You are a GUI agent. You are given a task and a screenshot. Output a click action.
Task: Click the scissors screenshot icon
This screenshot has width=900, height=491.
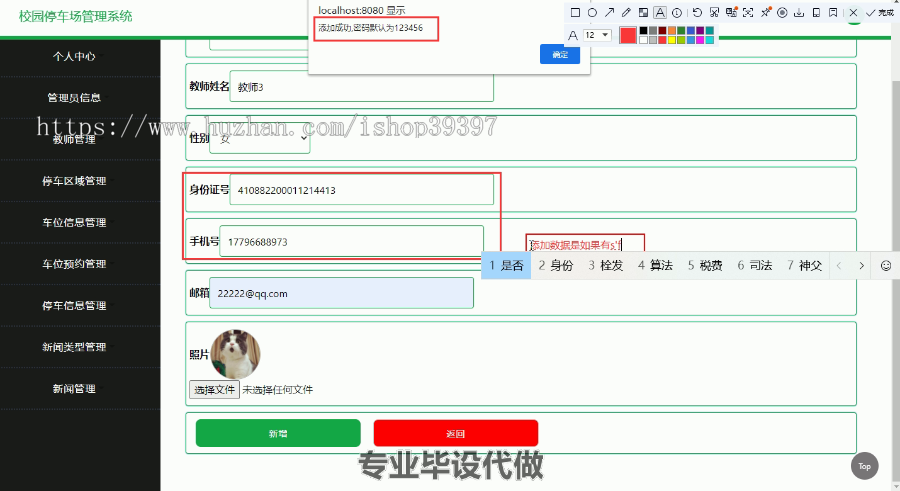point(714,13)
